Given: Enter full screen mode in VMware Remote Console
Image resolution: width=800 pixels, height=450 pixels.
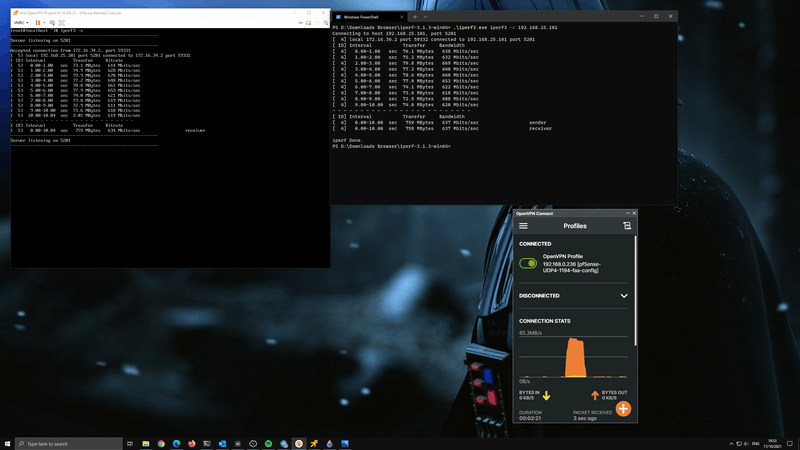Looking at the screenshot, I should 62,22.
